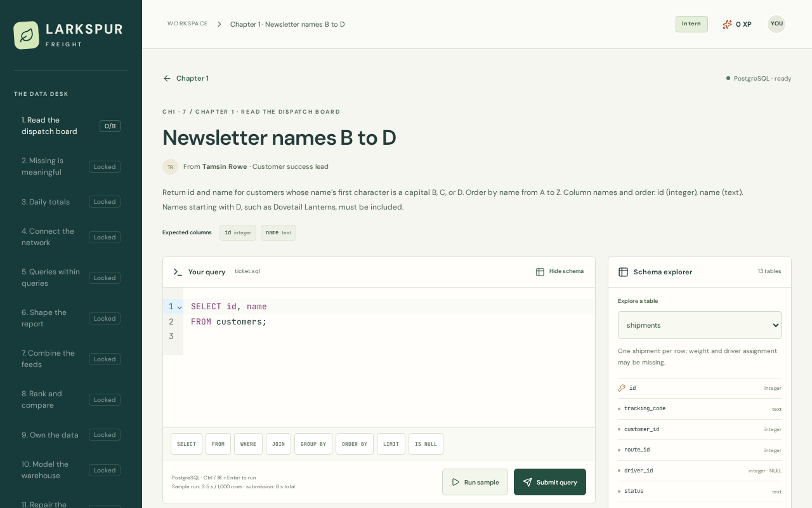Open the YOU profile avatar
The image size is (812, 508).
pyautogui.click(x=776, y=24)
